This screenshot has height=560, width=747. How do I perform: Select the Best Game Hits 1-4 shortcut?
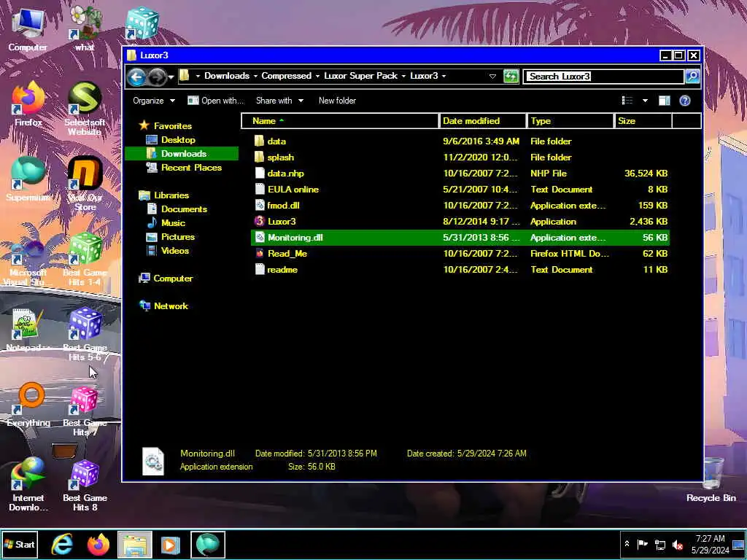tap(85, 259)
